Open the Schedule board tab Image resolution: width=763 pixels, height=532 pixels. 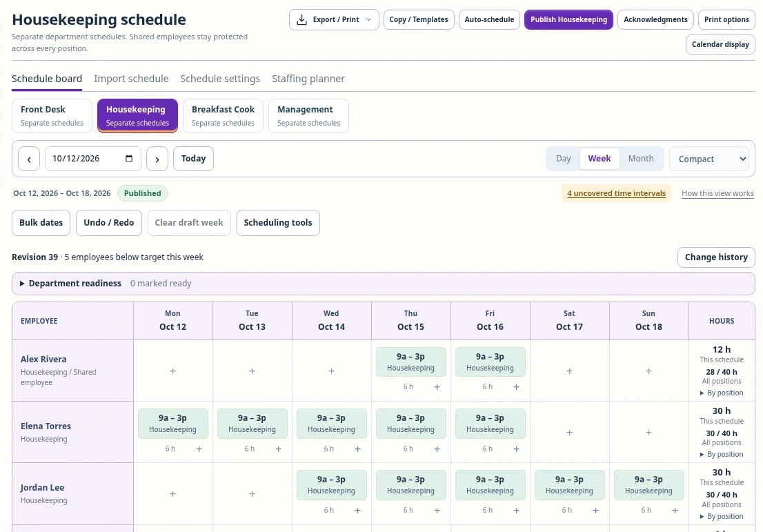(x=47, y=79)
